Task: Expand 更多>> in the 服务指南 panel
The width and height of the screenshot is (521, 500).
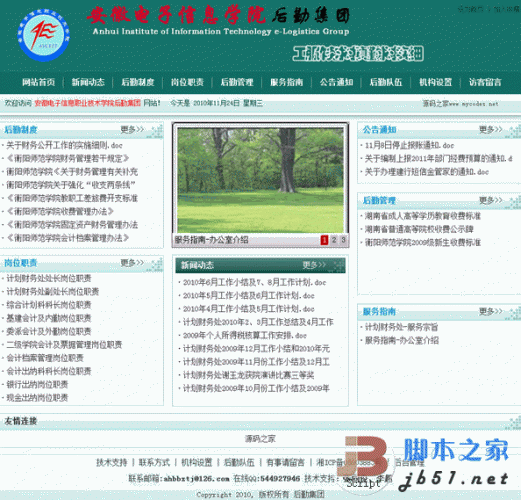Action: pyautogui.click(x=491, y=311)
